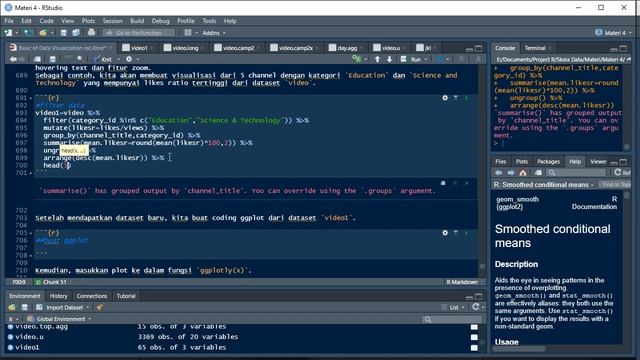
Task: Save current document in main toolbar
Action: pyautogui.click(x=63, y=33)
